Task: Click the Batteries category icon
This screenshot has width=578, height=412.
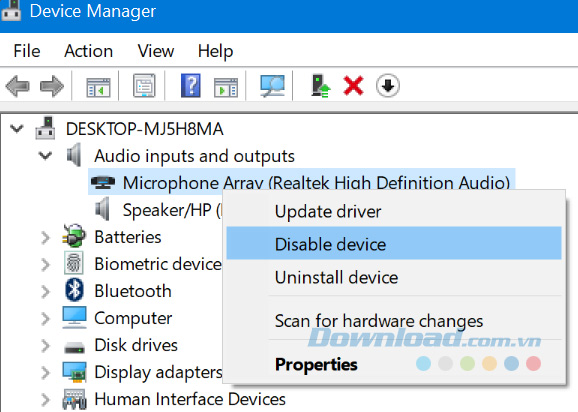Action: tap(74, 235)
